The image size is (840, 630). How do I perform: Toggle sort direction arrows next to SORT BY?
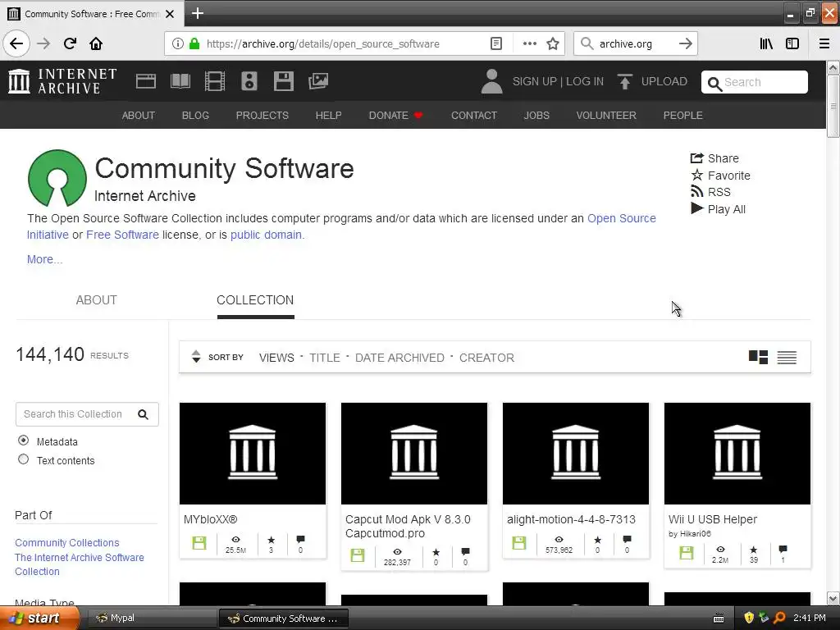[196, 356]
